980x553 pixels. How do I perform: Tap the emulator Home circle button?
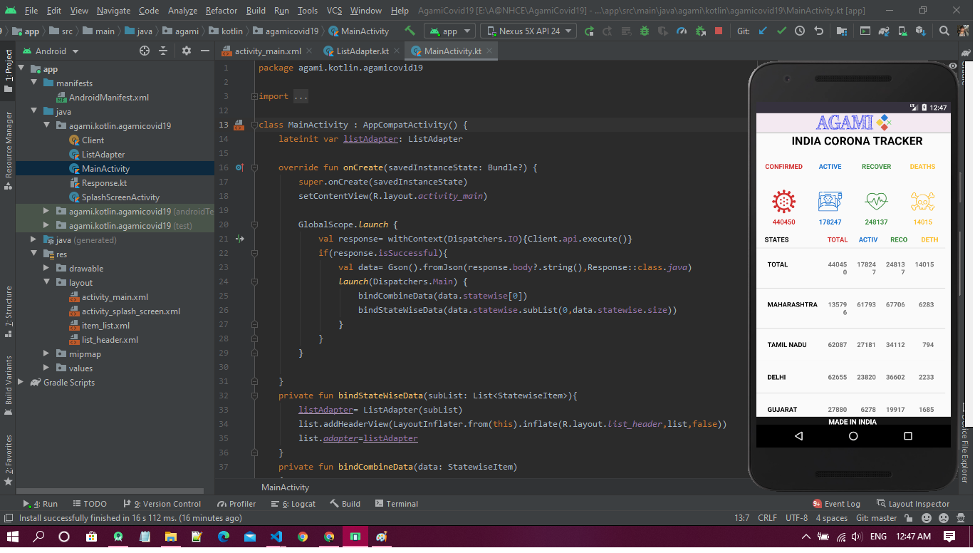[853, 435]
